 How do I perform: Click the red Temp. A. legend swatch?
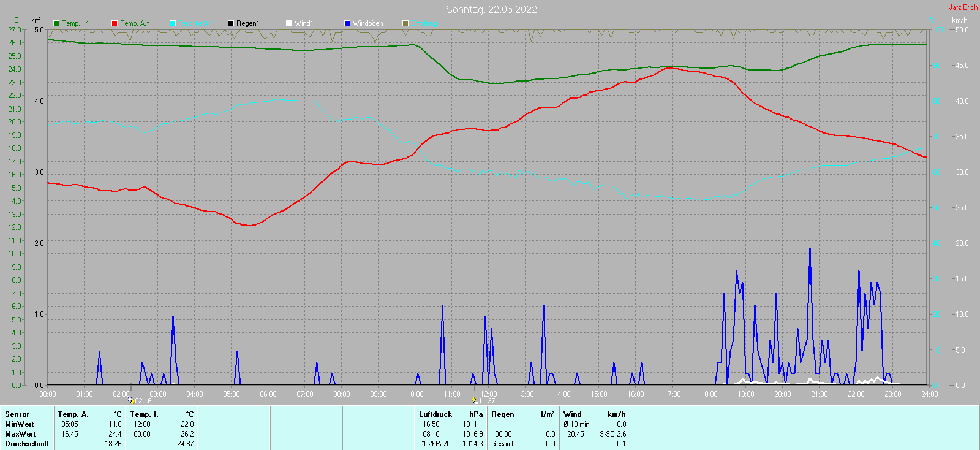[x=115, y=23]
